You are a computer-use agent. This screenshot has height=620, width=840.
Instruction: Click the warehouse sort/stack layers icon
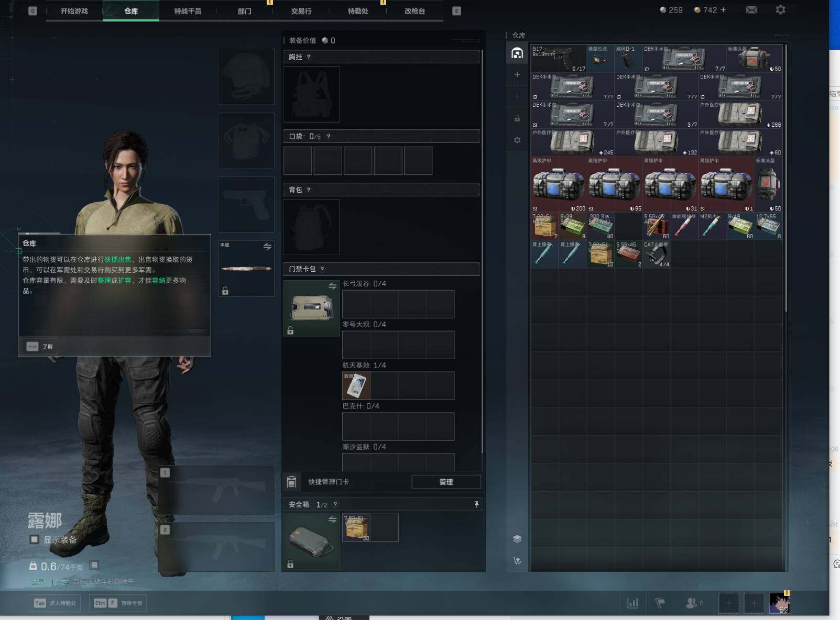pyautogui.click(x=517, y=539)
